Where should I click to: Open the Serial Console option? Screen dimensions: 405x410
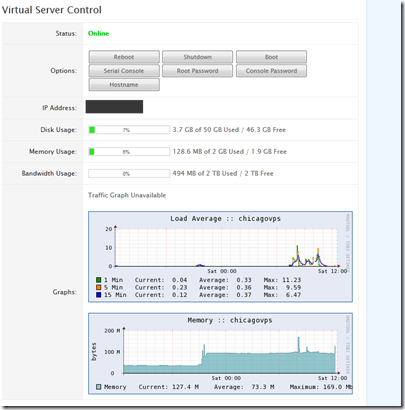124,71
